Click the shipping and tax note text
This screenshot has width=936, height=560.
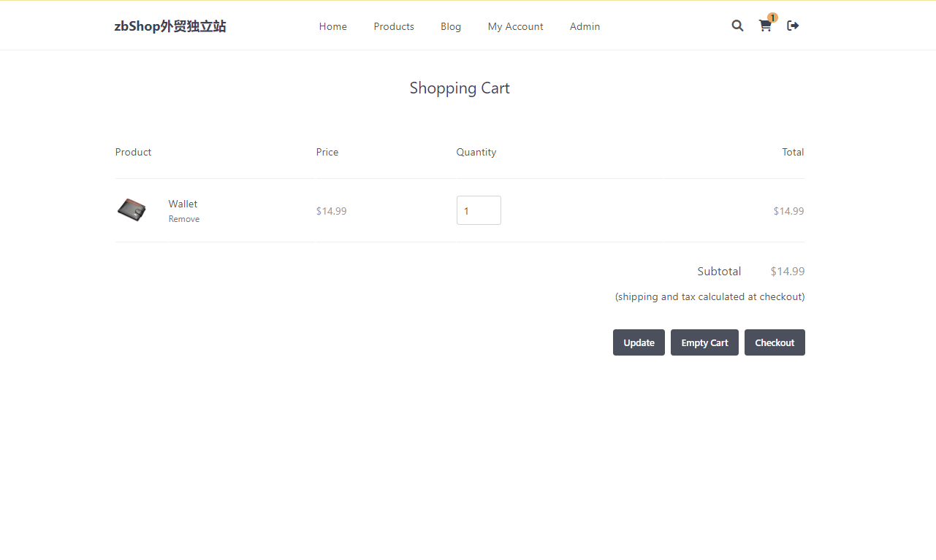click(x=709, y=297)
